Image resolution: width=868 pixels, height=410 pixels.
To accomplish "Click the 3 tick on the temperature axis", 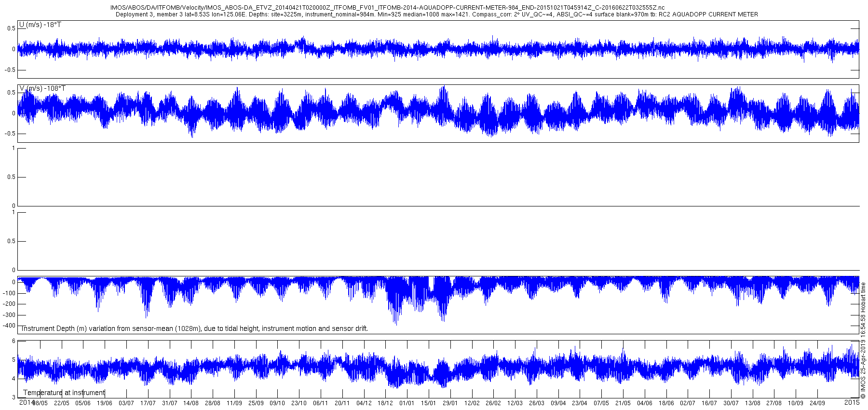I will [x=14, y=397].
